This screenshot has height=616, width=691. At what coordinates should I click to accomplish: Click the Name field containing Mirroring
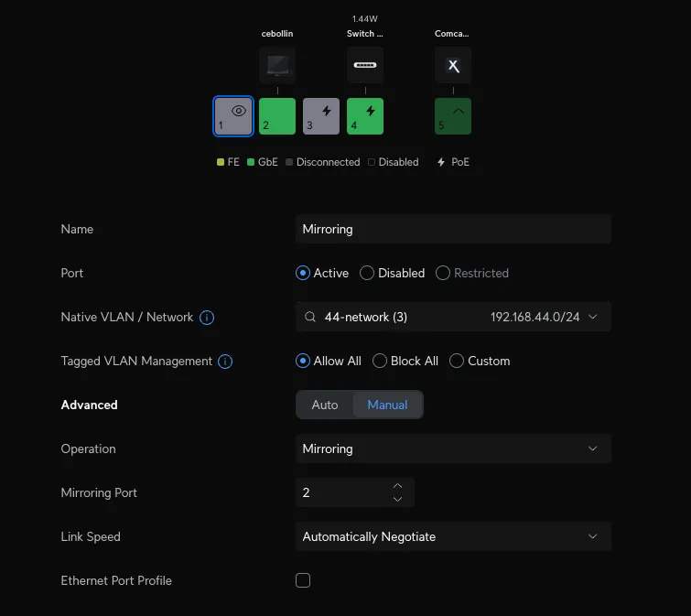453,229
